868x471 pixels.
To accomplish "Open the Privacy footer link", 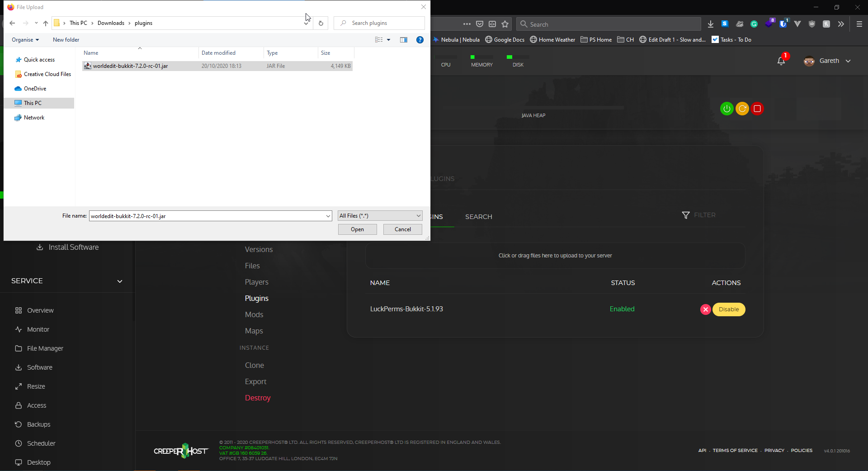I will point(774,451).
